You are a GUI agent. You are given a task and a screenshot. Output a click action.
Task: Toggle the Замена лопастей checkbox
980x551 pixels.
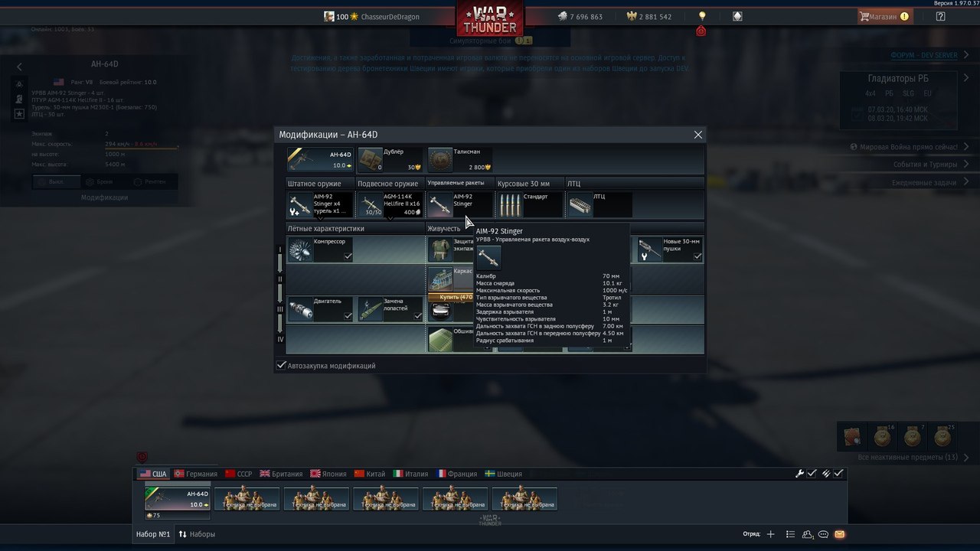[418, 315]
